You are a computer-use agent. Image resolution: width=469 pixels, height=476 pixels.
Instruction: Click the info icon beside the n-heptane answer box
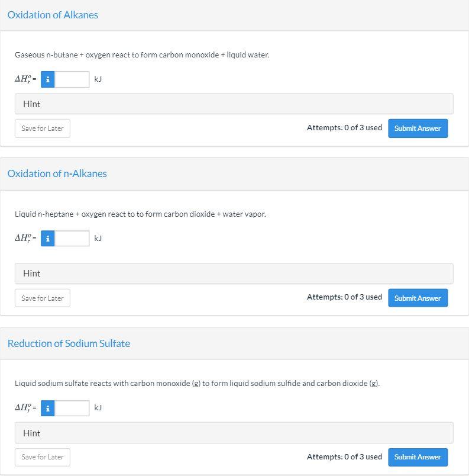(47, 238)
